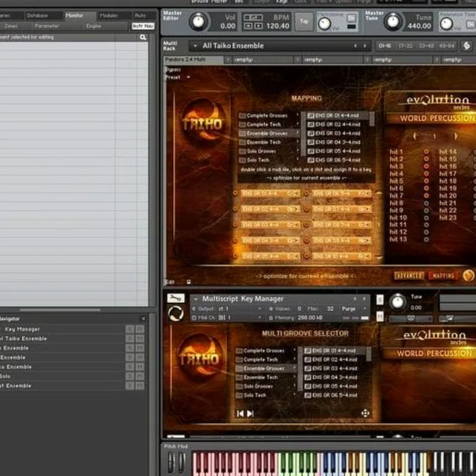The height and width of the screenshot is (476, 476).
Task: Click the sync icon button left of the play button
Action: point(248,26)
